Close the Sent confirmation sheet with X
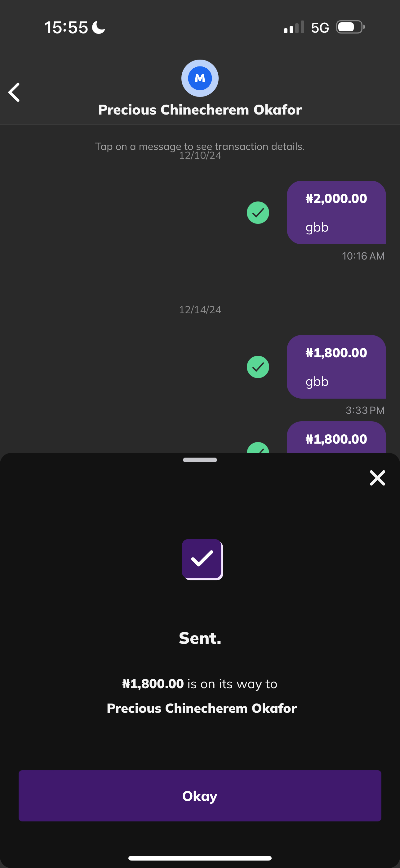Viewport: 400px width, 868px height. (x=377, y=478)
